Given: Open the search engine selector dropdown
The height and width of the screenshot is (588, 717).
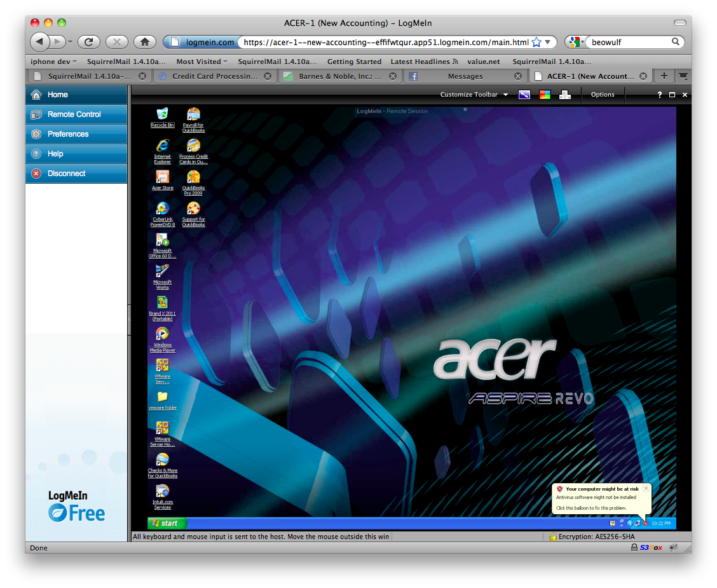Looking at the screenshot, I should (x=577, y=42).
